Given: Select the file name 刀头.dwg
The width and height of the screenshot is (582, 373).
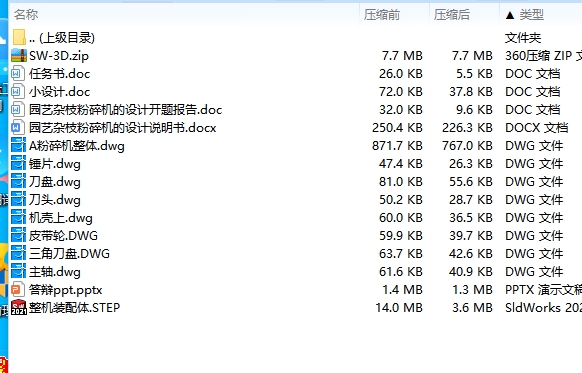Looking at the screenshot, I should 55,200.
